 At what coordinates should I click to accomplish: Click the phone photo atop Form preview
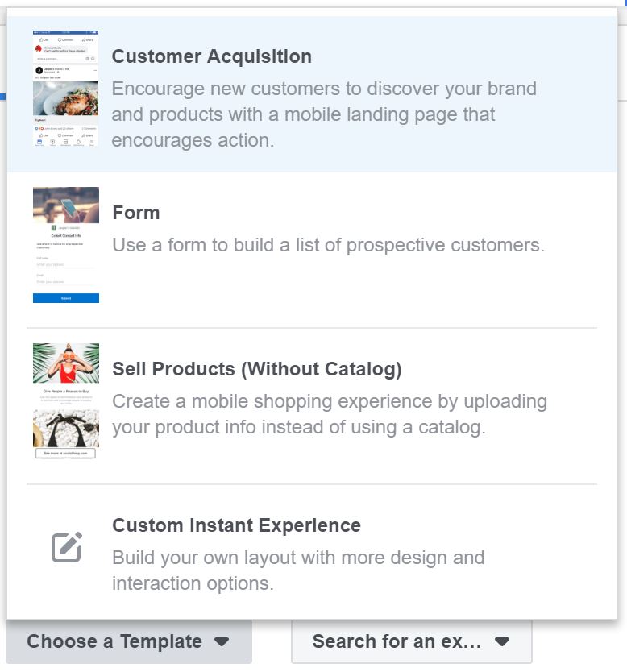click(66, 206)
